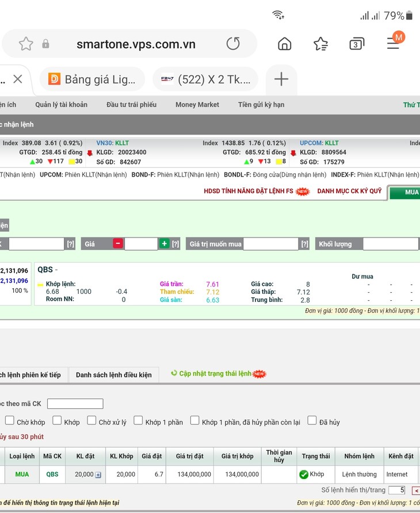Click the green Khớp status check icon
This screenshot has width=420, height=513.
(x=304, y=474)
